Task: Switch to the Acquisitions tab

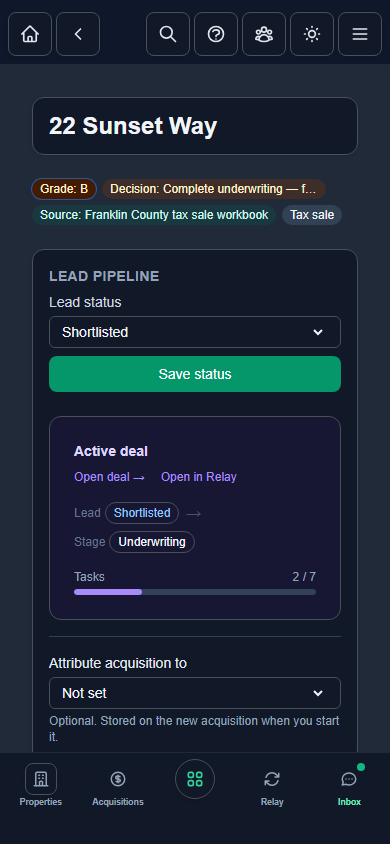Action: pyautogui.click(x=118, y=785)
